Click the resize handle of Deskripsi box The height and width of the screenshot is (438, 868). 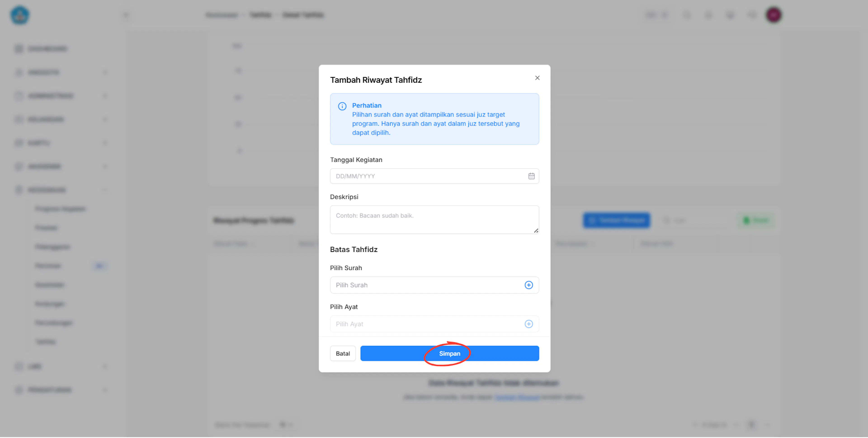click(x=536, y=231)
